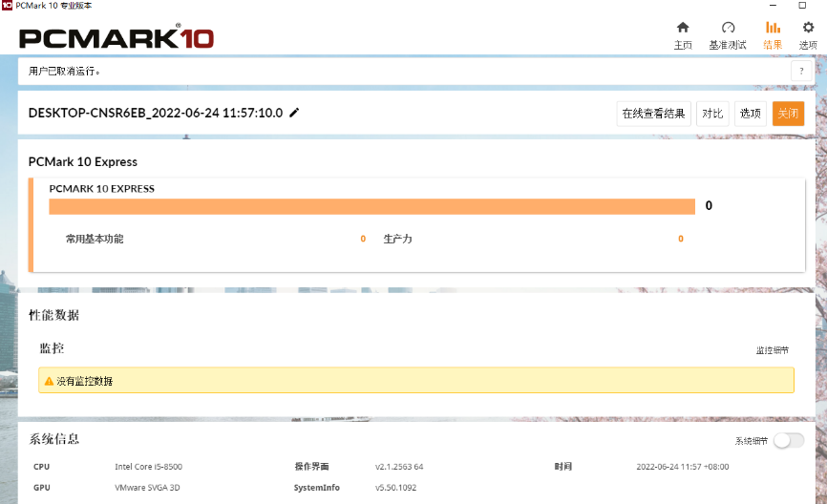Maximize the PCMark 10 window
Viewport: 827px width, 504px height.
[802, 6]
